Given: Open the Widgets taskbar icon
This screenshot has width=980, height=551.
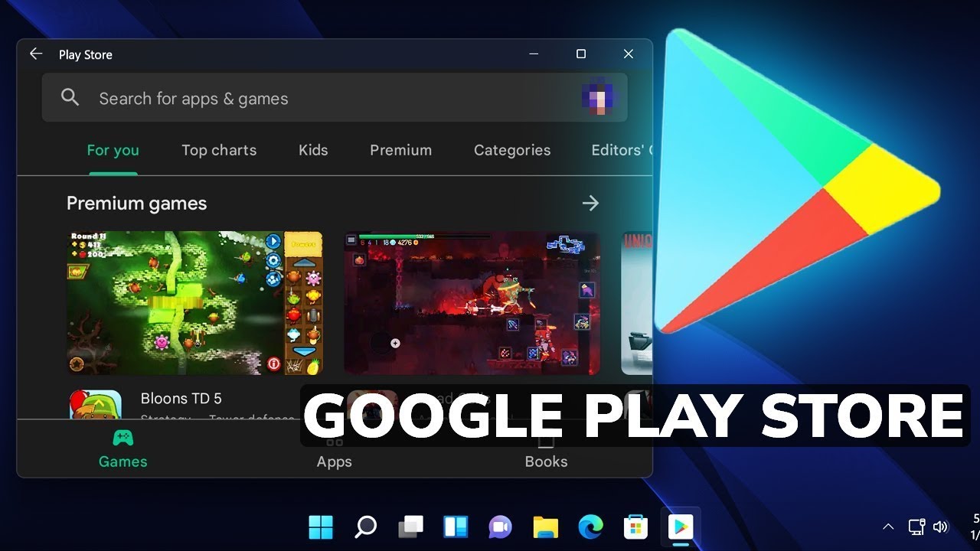Looking at the screenshot, I should 456,527.
